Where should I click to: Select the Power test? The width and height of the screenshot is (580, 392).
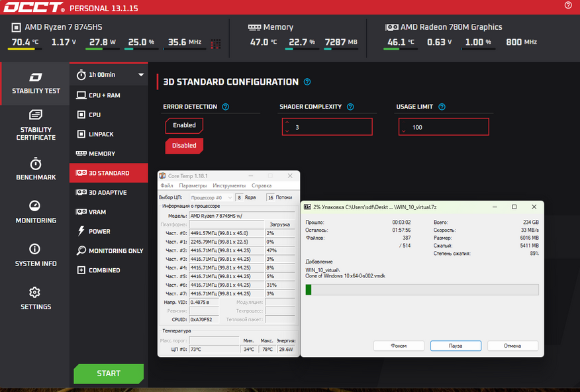coord(109,231)
